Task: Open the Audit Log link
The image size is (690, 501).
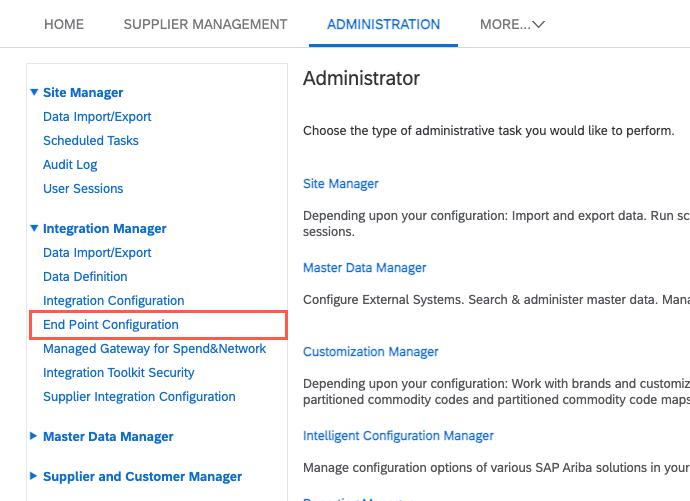Action: coord(70,165)
